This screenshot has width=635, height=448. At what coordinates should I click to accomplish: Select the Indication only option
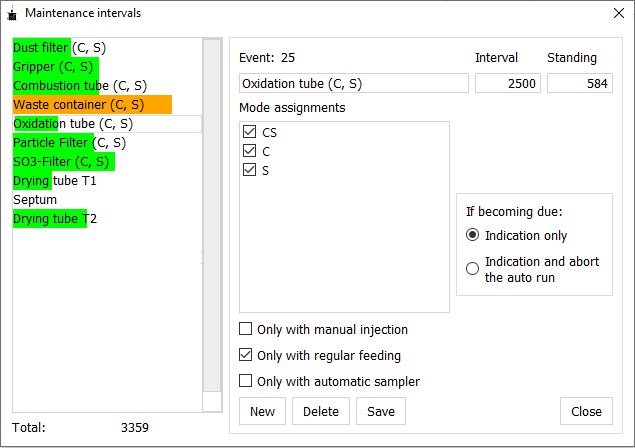pos(473,235)
